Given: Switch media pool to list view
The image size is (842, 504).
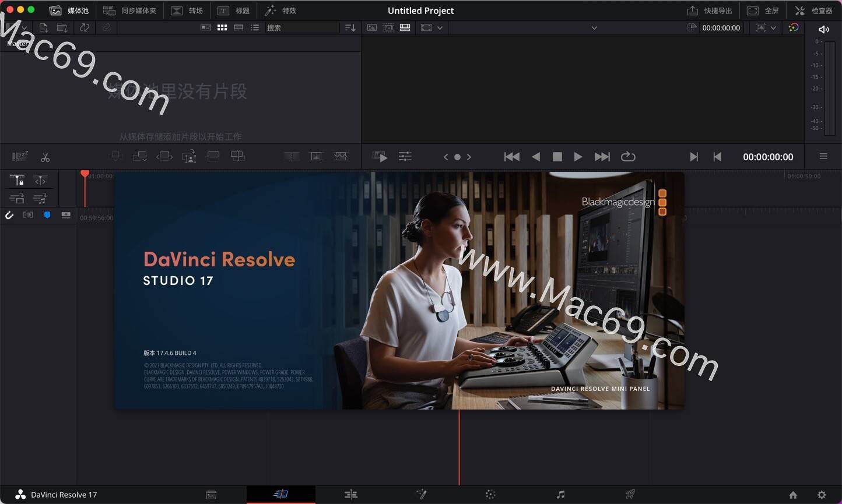Looking at the screenshot, I should (255, 27).
